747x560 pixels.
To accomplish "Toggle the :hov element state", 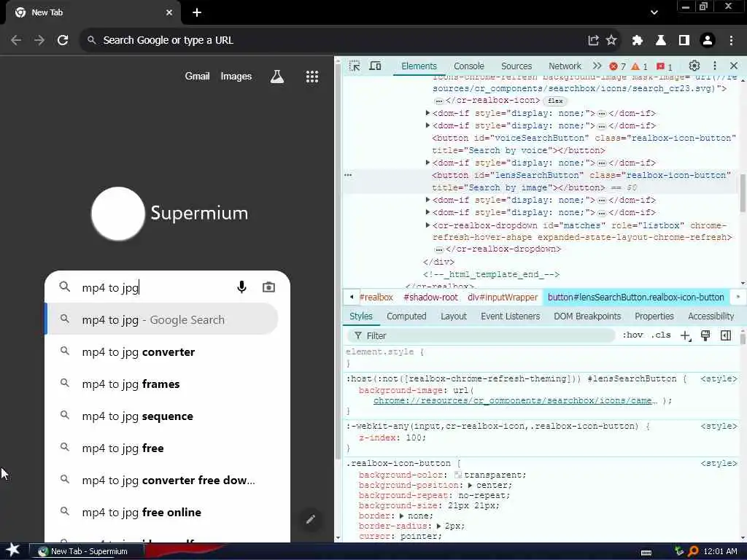I will 632,335.
